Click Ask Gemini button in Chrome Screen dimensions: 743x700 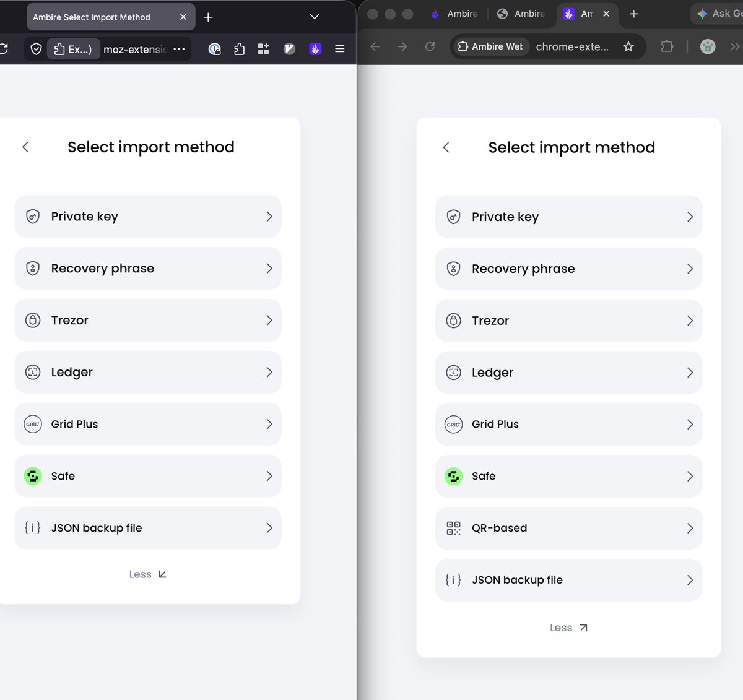click(x=718, y=14)
